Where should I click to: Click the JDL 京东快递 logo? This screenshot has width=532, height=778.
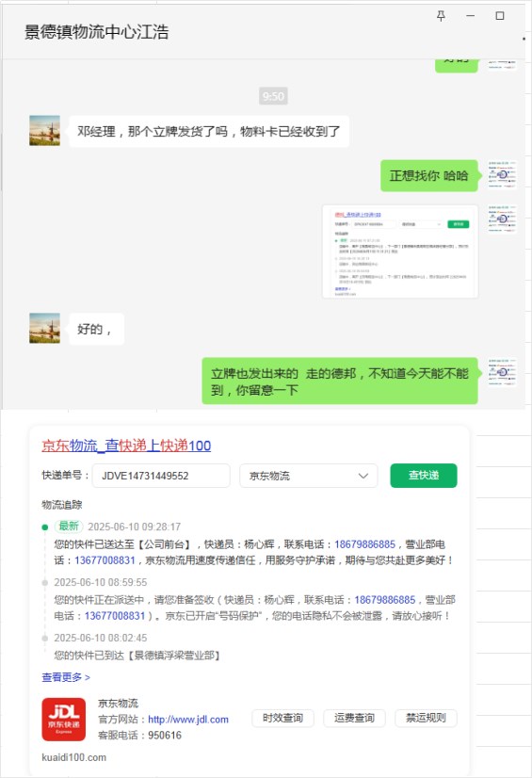(63, 719)
